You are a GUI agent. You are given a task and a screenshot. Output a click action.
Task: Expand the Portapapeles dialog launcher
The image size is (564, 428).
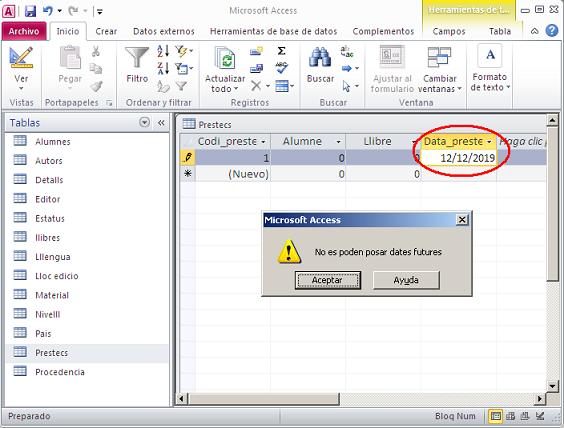tap(109, 103)
